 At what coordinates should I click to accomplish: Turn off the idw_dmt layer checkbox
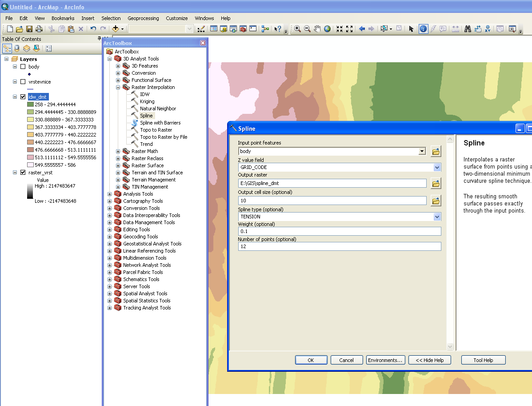[x=23, y=97]
